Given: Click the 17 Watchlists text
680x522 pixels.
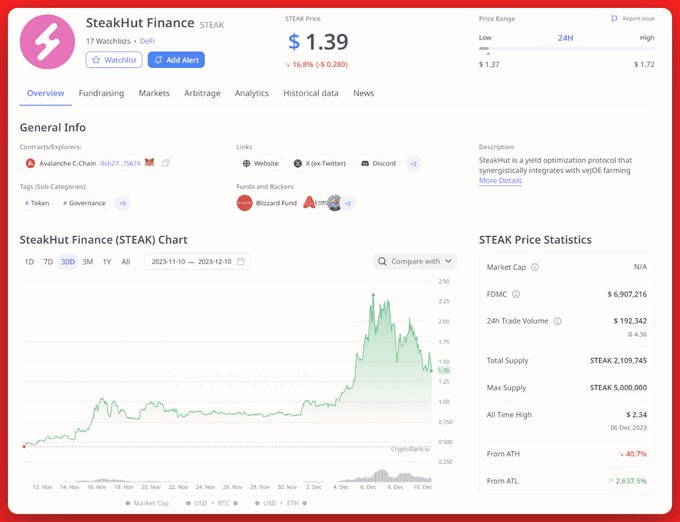Looking at the screenshot, I should tap(108, 41).
